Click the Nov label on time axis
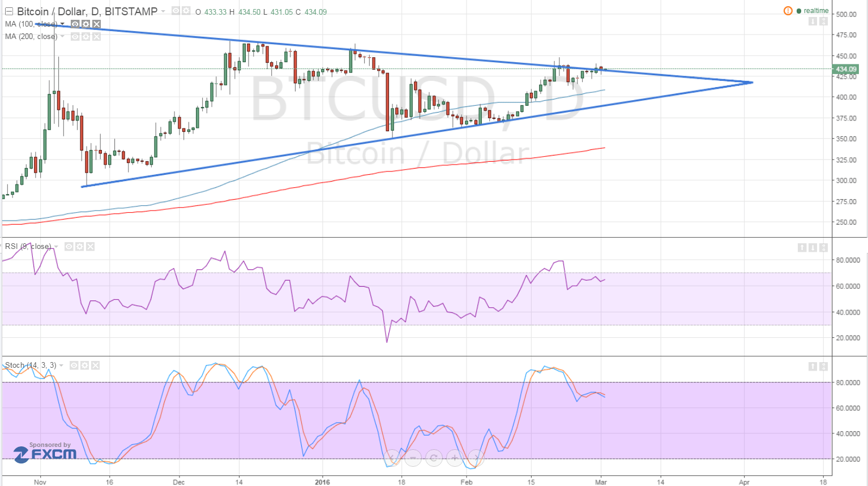The width and height of the screenshot is (868, 486). click(x=40, y=482)
